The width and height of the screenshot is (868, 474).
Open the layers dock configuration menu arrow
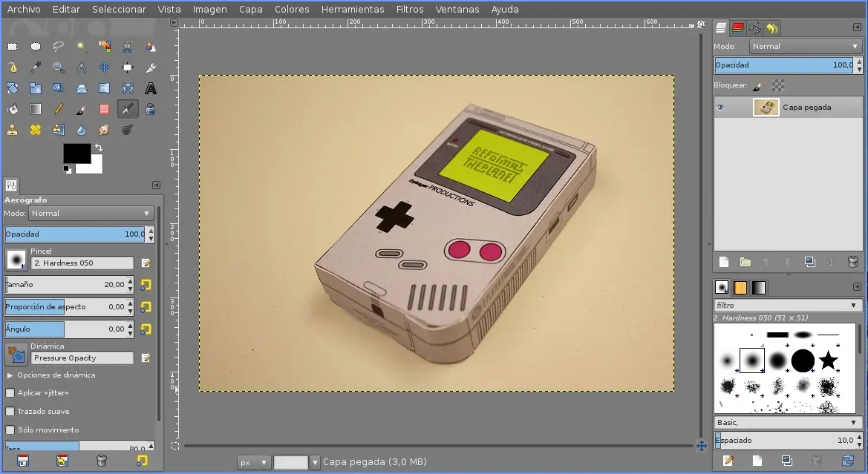tap(857, 27)
